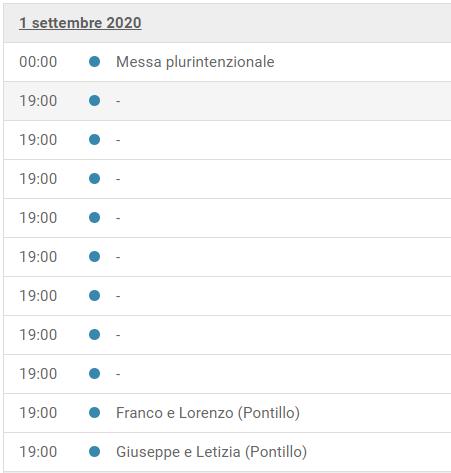Click blue dot in the second 19:00 row
Viewport: 451px width, 473px height.
click(x=95, y=140)
